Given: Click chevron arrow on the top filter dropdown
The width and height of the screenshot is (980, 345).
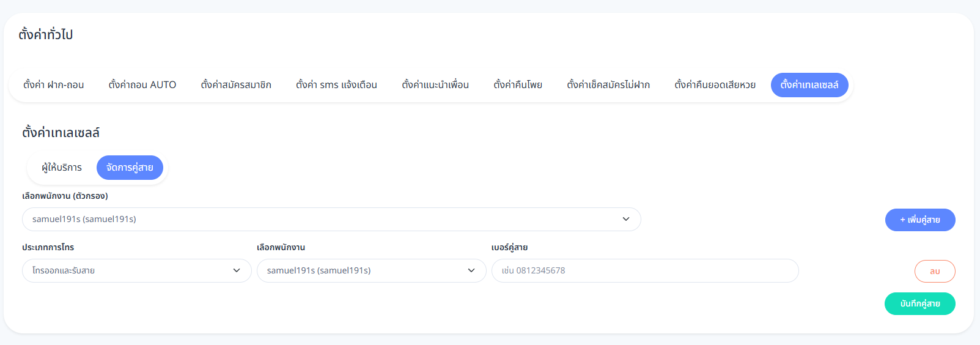Looking at the screenshot, I should (x=626, y=219).
